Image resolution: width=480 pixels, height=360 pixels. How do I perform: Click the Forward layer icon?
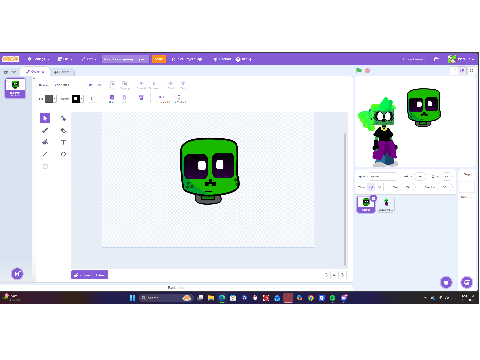pyautogui.click(x=141, y=85)
